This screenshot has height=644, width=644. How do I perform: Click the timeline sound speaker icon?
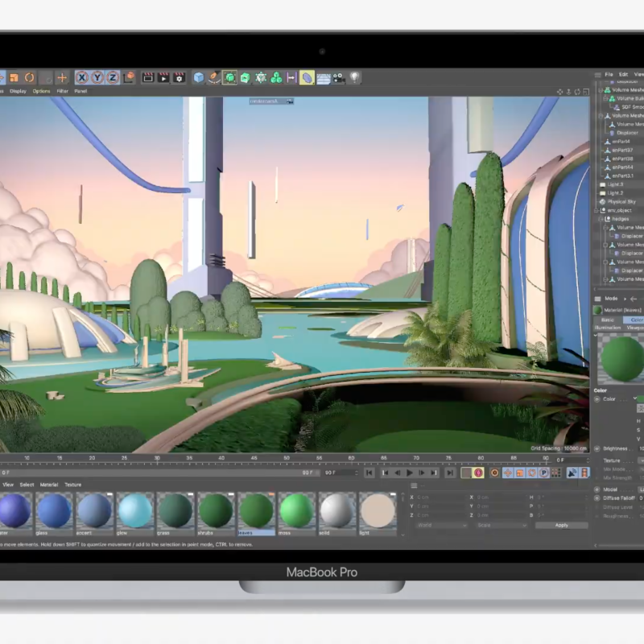coord(572,473)
